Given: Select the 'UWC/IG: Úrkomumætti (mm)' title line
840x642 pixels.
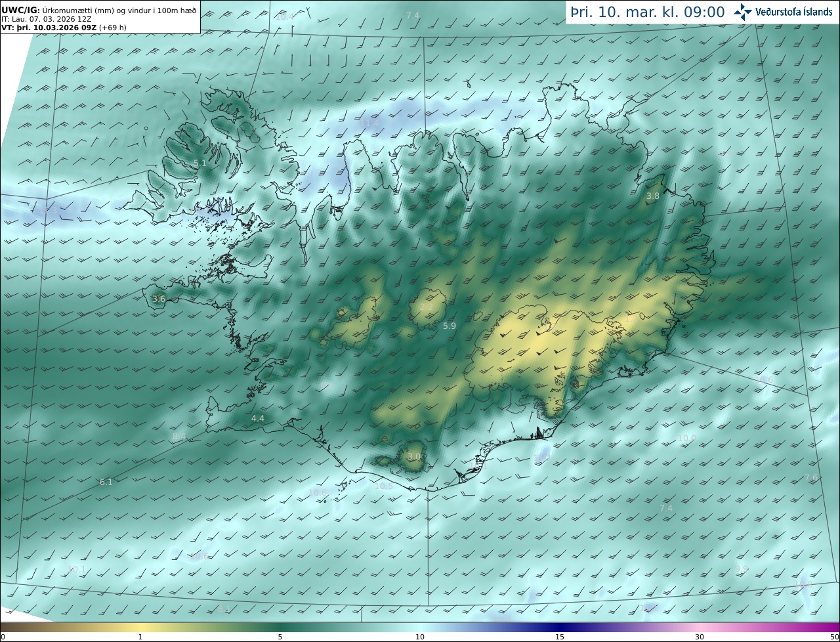Looking at the screenshot, I should point(98,11).
